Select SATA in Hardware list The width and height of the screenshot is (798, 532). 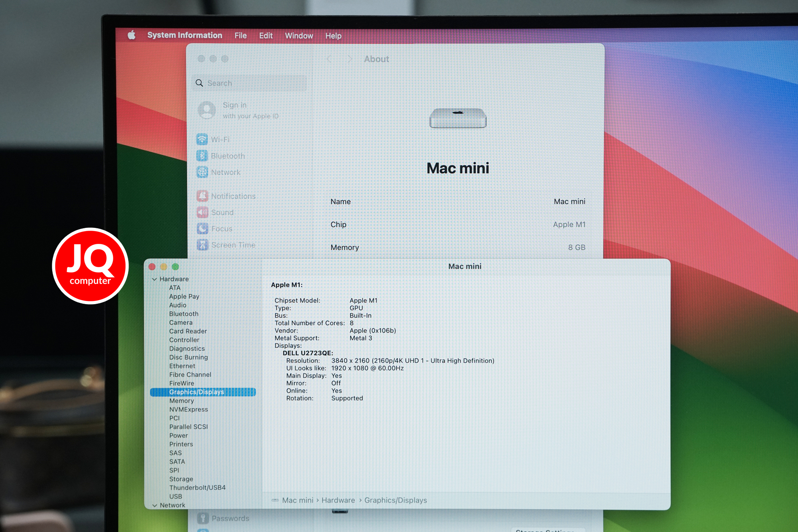pyautogui.click(x=177, y=462)
